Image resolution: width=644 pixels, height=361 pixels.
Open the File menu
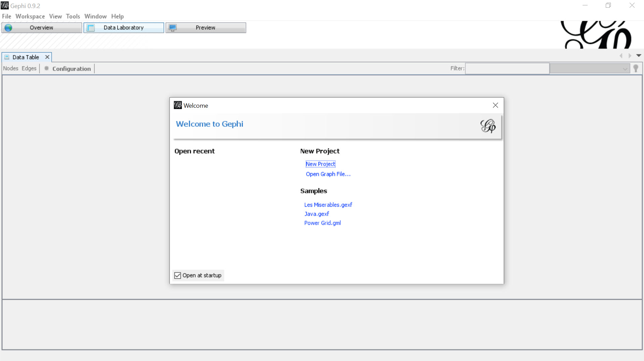[6, 16]
